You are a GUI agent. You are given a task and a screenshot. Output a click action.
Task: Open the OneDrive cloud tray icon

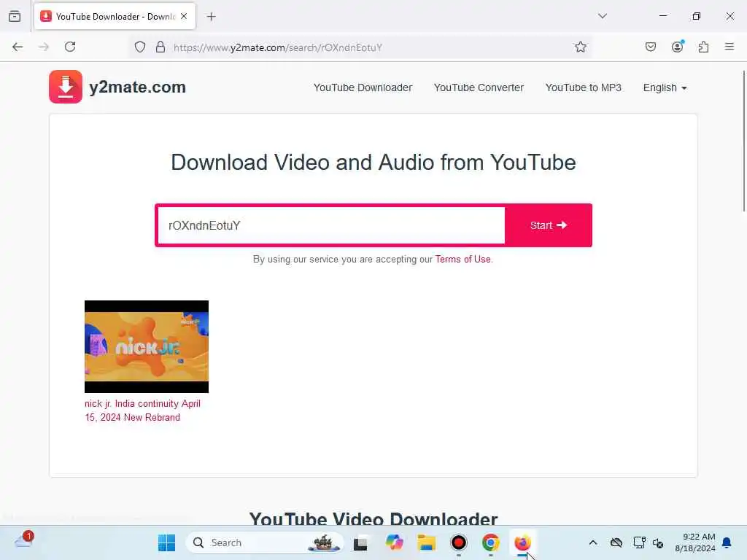point(616,542)
